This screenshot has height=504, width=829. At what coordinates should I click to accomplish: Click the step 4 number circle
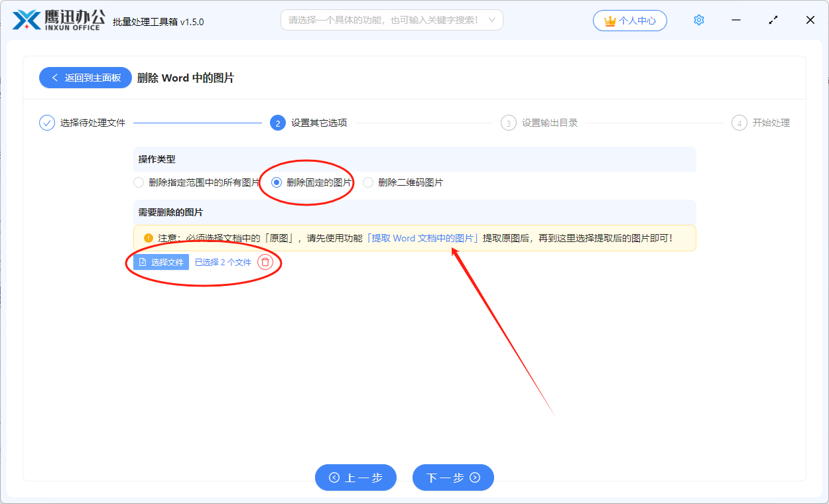coord(739,123)
